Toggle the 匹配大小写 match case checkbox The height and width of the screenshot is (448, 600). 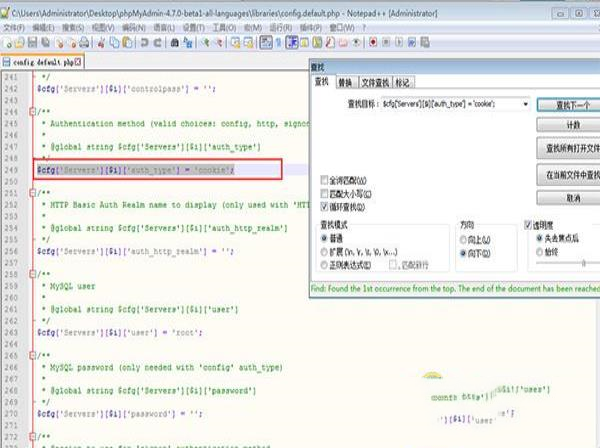(x=323, y=192)
